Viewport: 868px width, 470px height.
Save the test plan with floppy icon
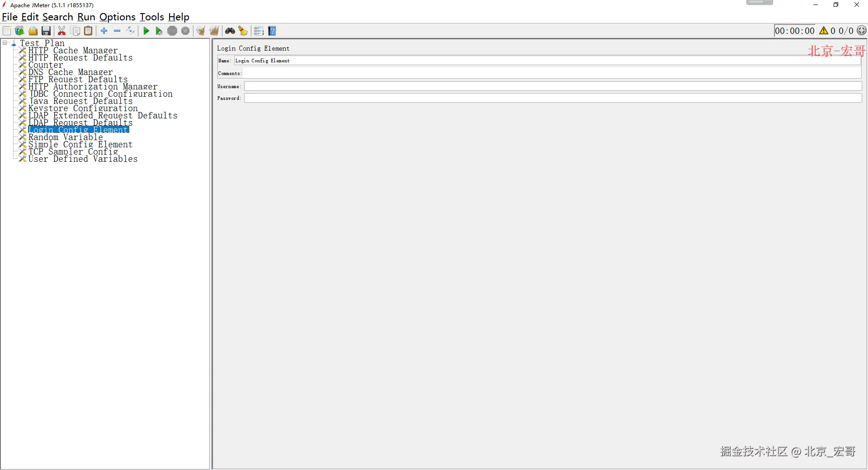pyautogui.click(x=46, y=31)
